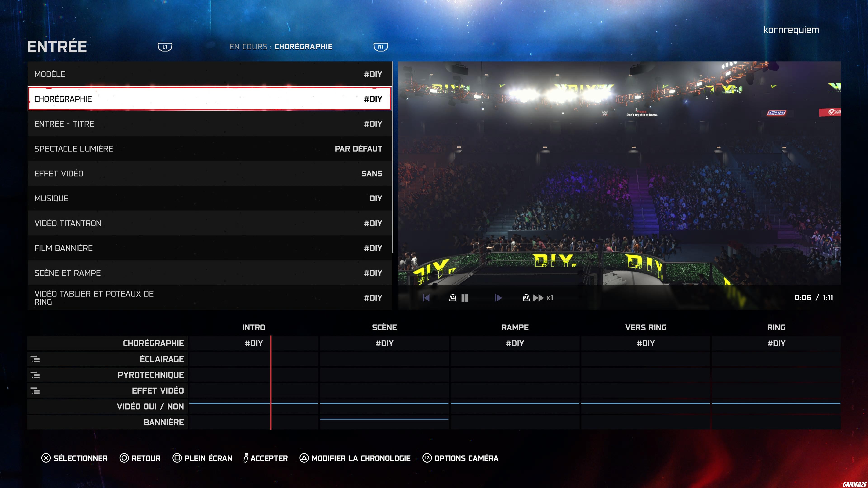Click the Retour circle button prompt
868x488 pixels.
point(124,458)
